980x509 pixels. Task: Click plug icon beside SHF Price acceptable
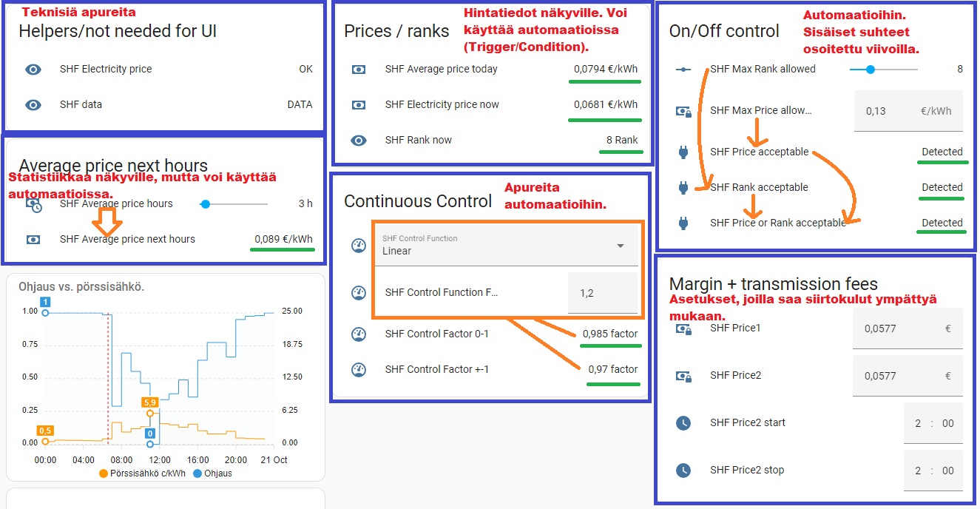(x=683, y=152)
